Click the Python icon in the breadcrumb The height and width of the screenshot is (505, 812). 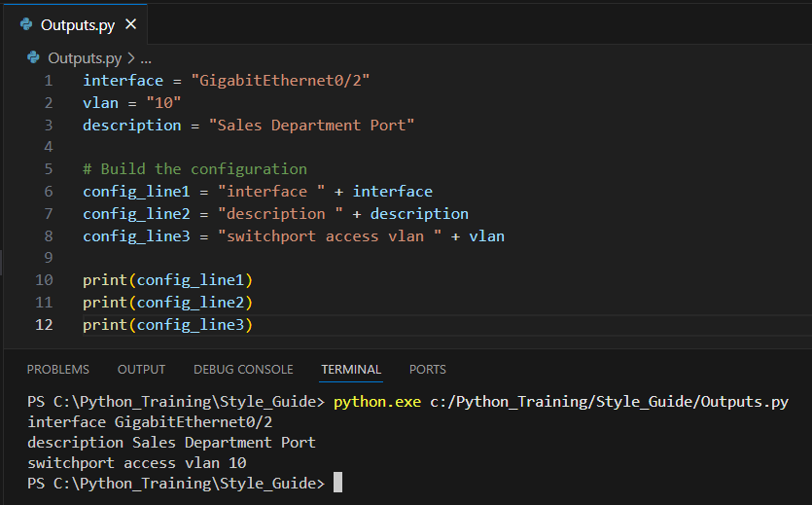[34, 57]
